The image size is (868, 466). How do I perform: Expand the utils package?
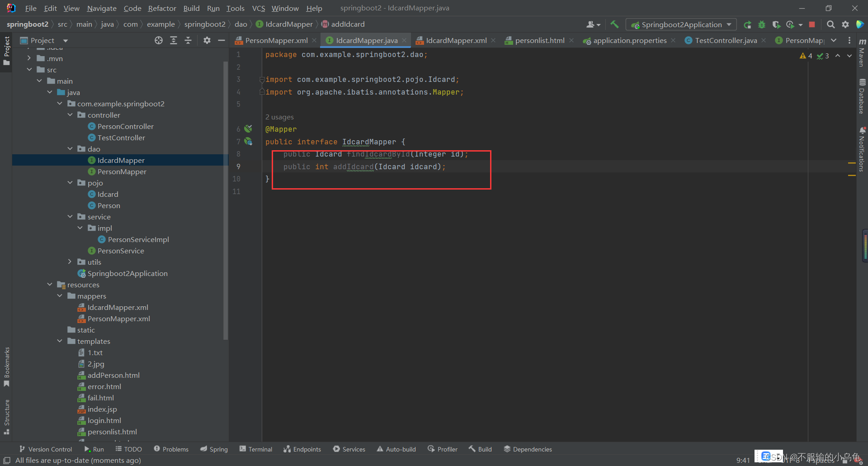click(70, 262)
